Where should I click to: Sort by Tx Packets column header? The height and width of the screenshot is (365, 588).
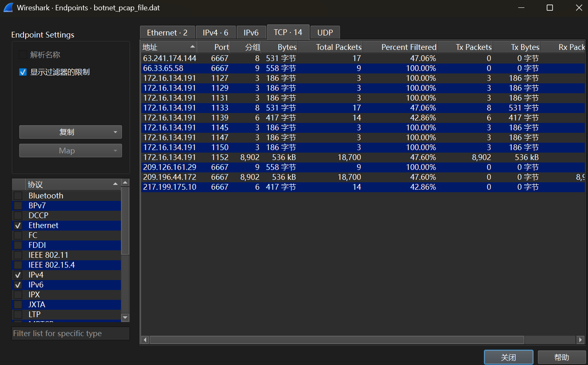click(465, 47)
